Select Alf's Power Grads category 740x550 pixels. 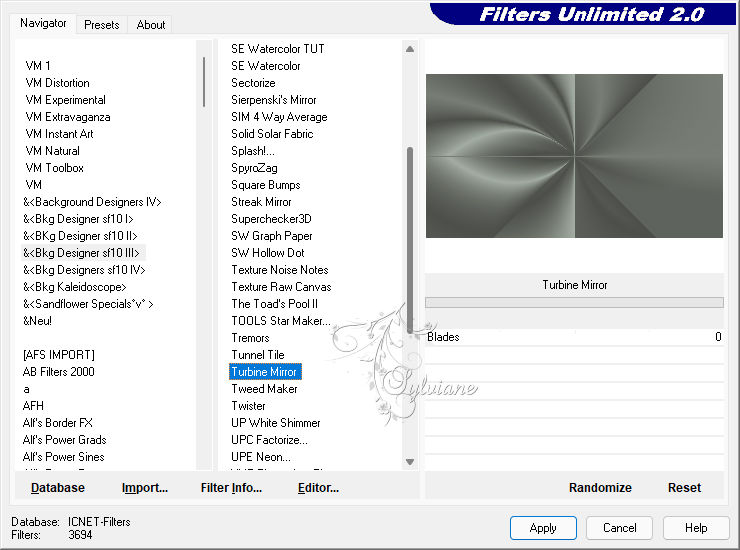pyautogui.click(x=65, y=440)
